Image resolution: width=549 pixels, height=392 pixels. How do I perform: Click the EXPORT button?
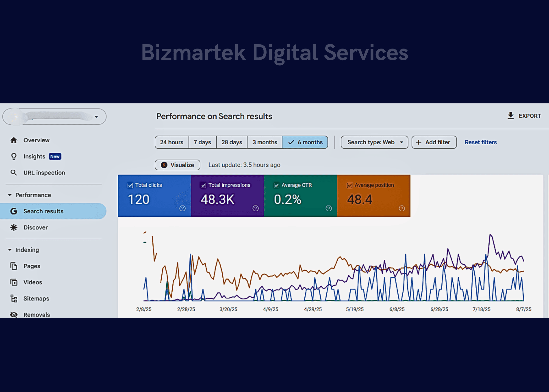point(524,116)
